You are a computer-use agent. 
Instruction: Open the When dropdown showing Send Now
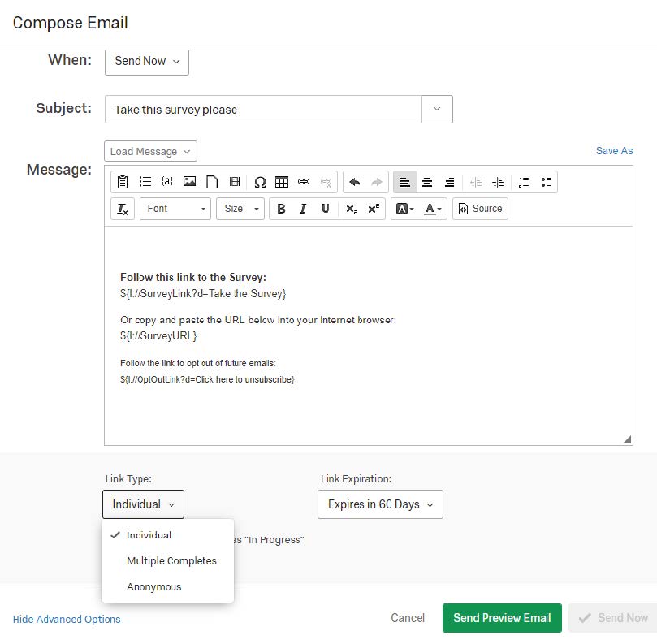[146, 62]
